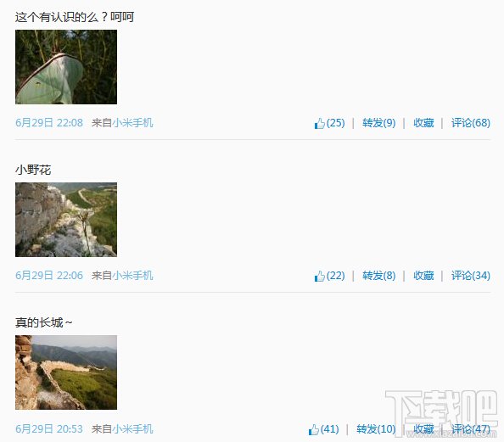504x442 pixels.
Task: Click 小米手机 source under 小野花 post
Action: tap(132, 276)
